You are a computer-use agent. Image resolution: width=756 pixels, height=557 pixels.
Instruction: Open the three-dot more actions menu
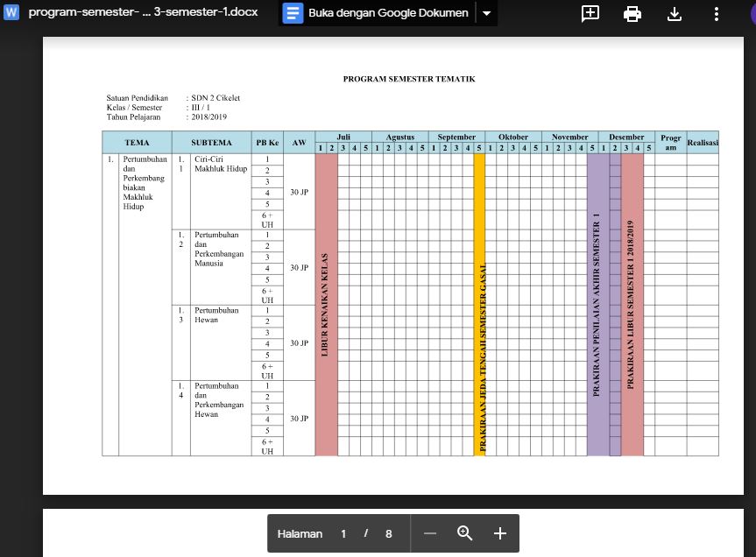(716, 13)
